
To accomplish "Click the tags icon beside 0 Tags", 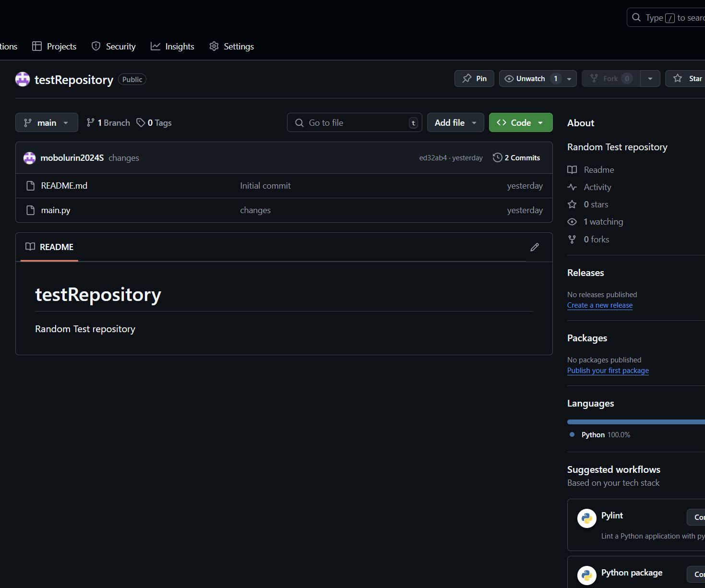I will (141, 122).
